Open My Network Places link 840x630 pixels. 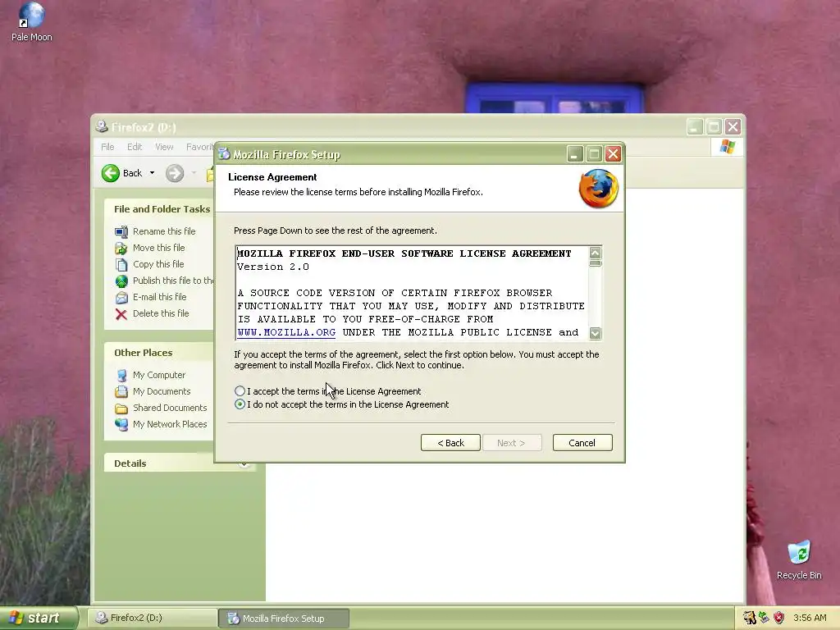(170, 424)
